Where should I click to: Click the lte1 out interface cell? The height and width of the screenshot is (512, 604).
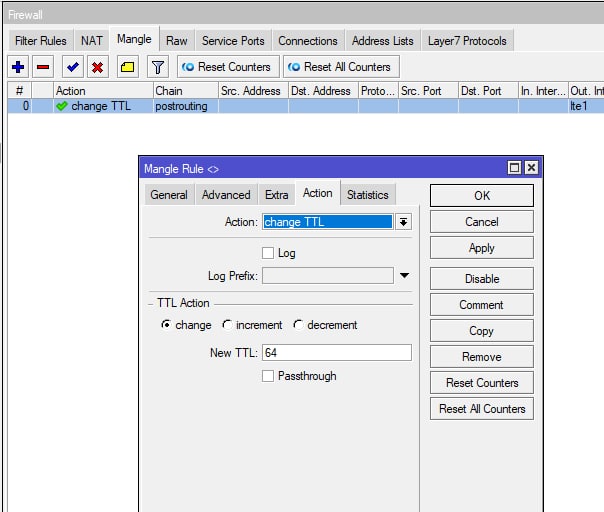pos(586,106)
